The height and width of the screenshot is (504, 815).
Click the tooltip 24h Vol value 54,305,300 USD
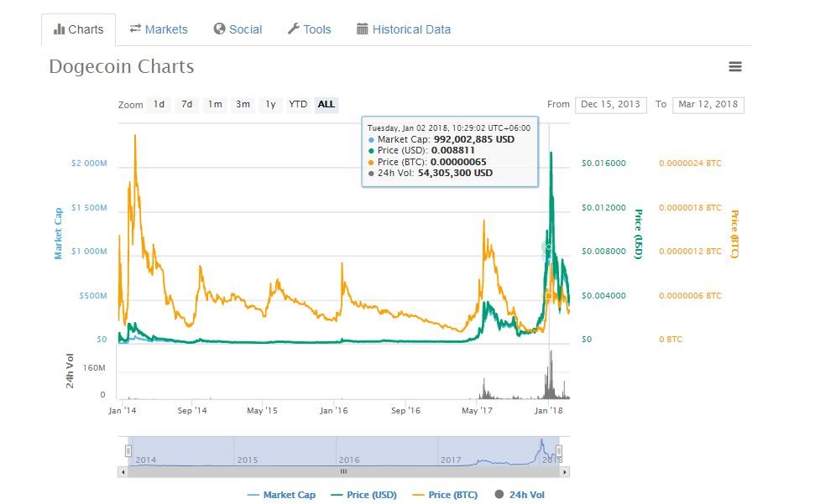click(455, 173)
